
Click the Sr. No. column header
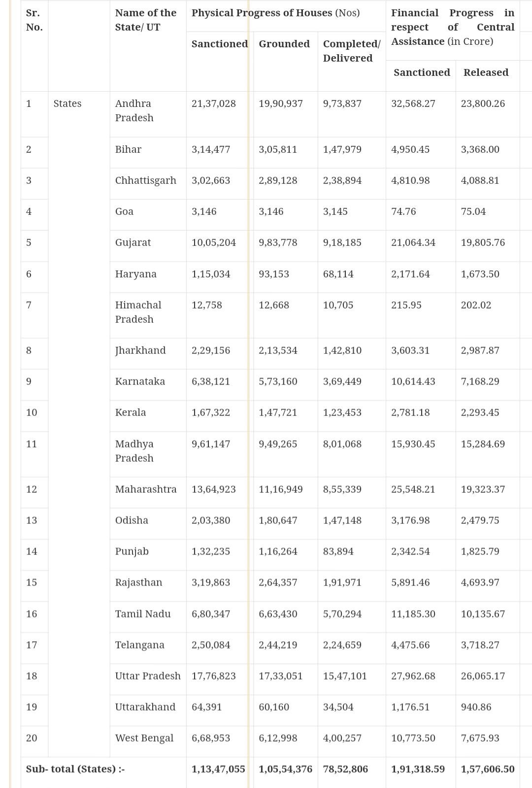[34, 20]
